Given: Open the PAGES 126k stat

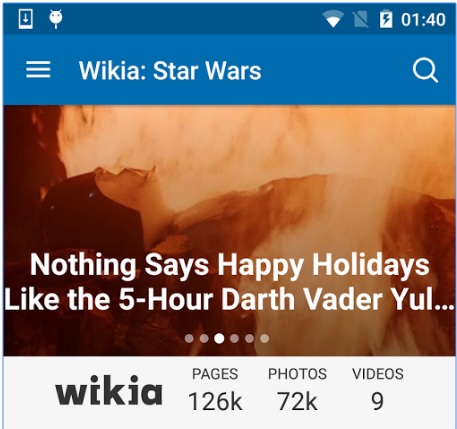Looking at the screenshot, I should (215, 389).
